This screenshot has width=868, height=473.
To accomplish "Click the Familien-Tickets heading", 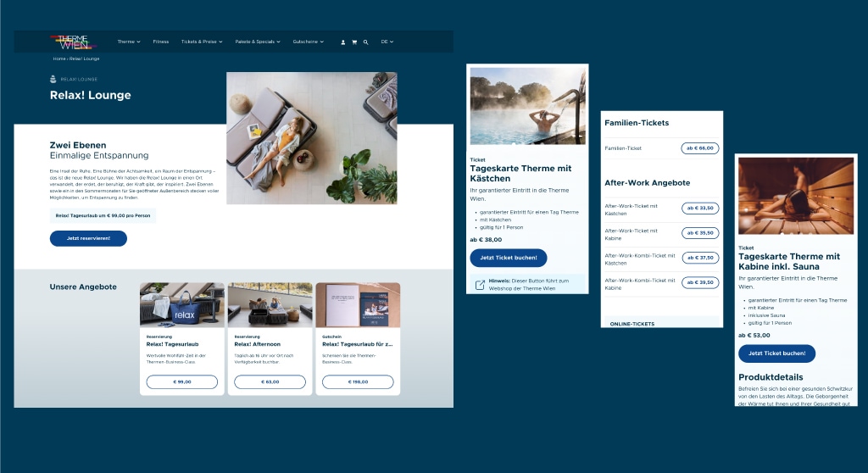I will 637,123.
